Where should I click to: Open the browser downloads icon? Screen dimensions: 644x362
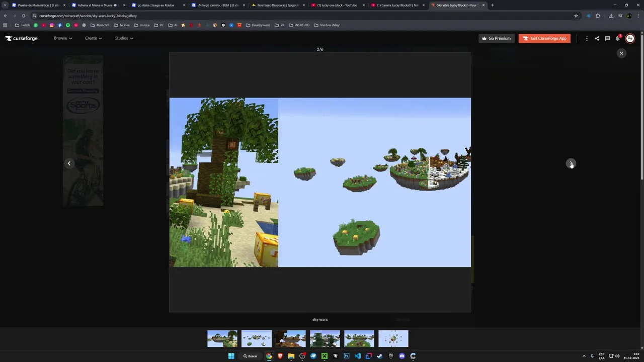[611, 16]
